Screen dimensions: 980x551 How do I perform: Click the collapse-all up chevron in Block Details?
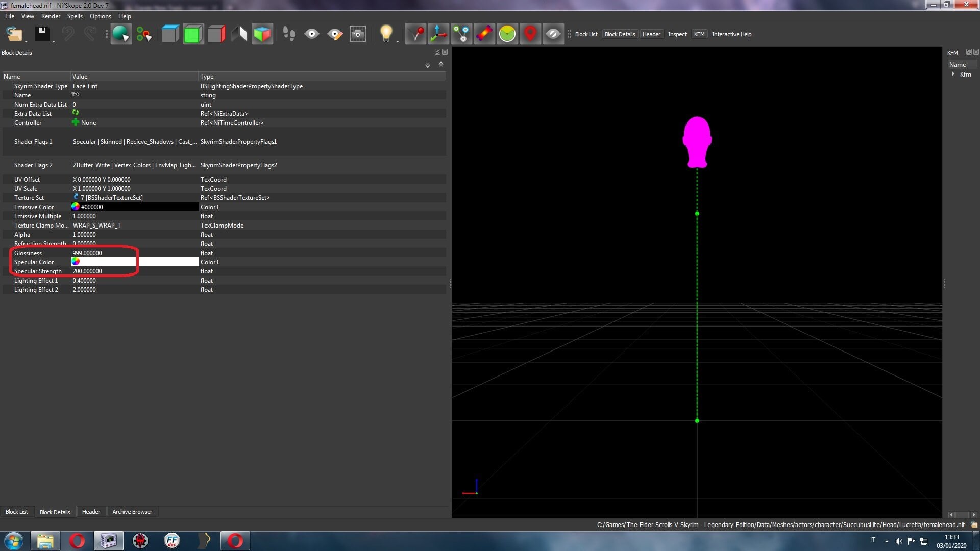tap(441, 64)
